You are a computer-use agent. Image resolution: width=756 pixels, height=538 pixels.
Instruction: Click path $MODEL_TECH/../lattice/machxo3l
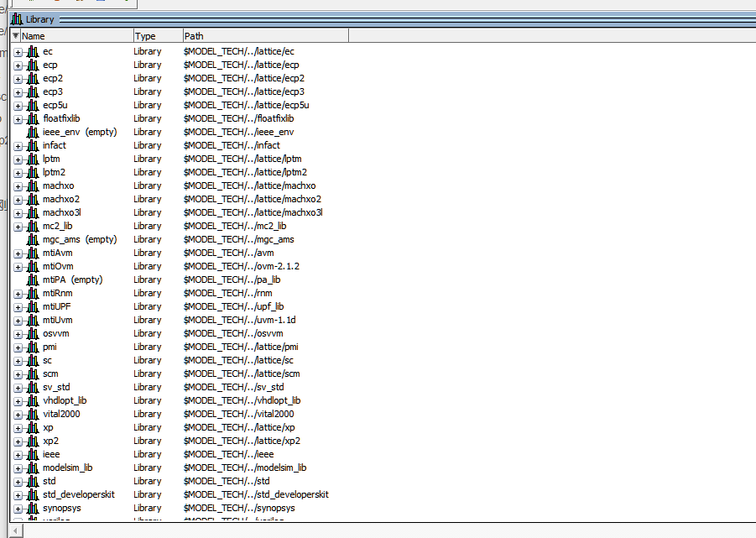(x=253, y=212)
